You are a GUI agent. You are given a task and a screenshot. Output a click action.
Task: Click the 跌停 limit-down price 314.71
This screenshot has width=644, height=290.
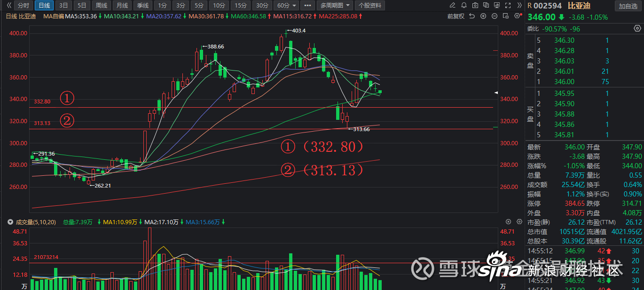pyautogui.click(x=632, y=204)
